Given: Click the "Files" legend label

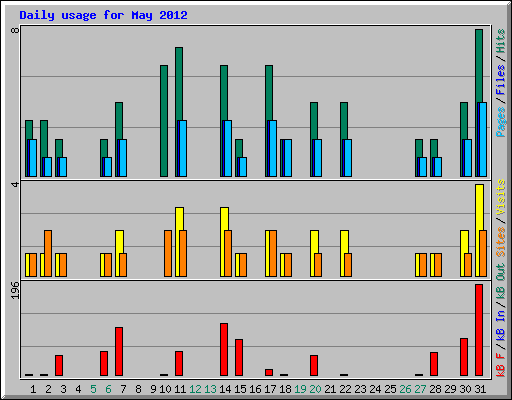Looking at the screenshot, I should (x=501, y=80).
